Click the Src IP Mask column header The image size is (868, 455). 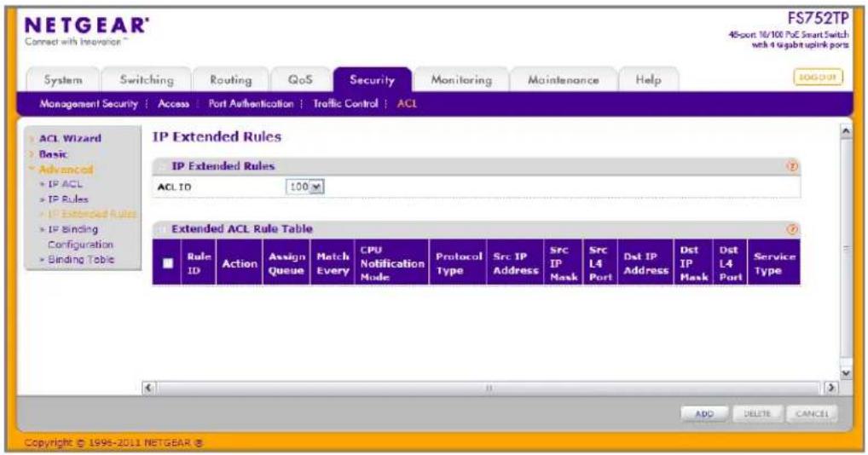pos(564,262)
